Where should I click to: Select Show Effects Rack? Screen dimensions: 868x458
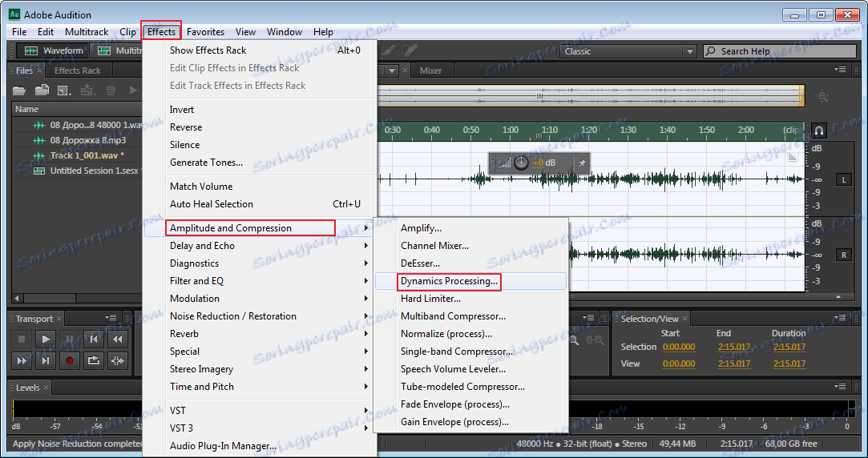click(260, 50)
